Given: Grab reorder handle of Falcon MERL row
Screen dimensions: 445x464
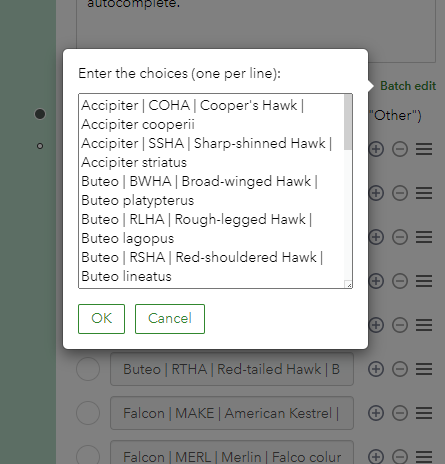Looking at the screenshot, I should coord(424,457).
